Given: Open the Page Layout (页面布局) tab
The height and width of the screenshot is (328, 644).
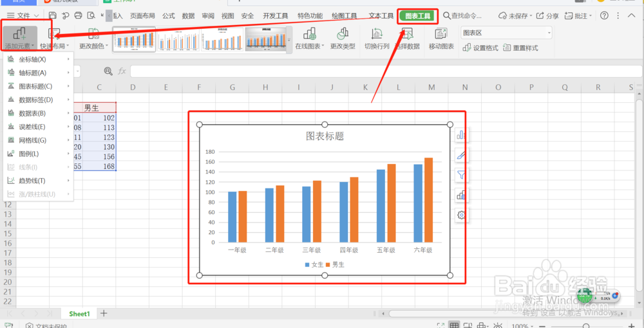Looking at the screenshot, I should click(142, 16).
